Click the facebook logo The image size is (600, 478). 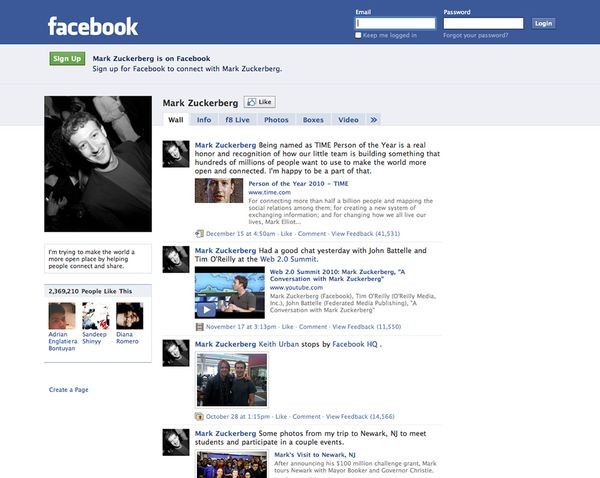(x=93, y=26)
